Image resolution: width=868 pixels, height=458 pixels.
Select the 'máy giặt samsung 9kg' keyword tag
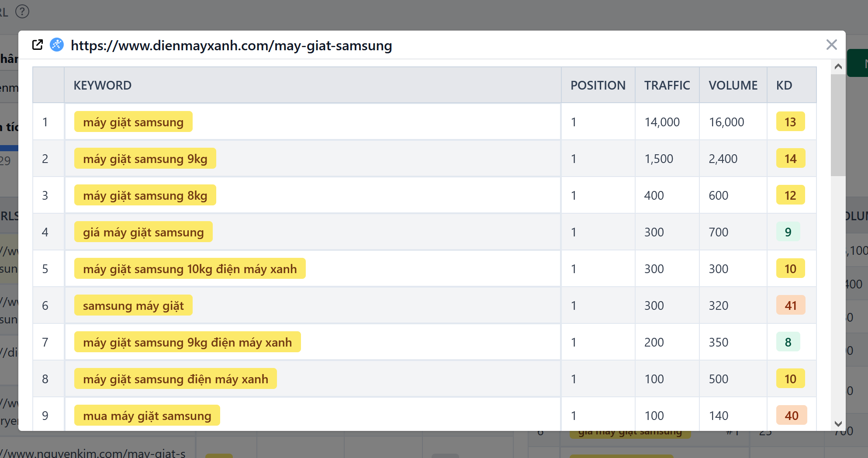(x=145, y=159)
